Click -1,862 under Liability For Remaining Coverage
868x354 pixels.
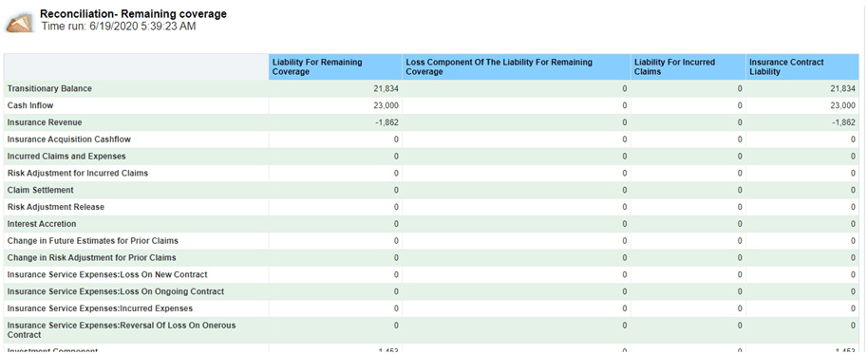387,122
